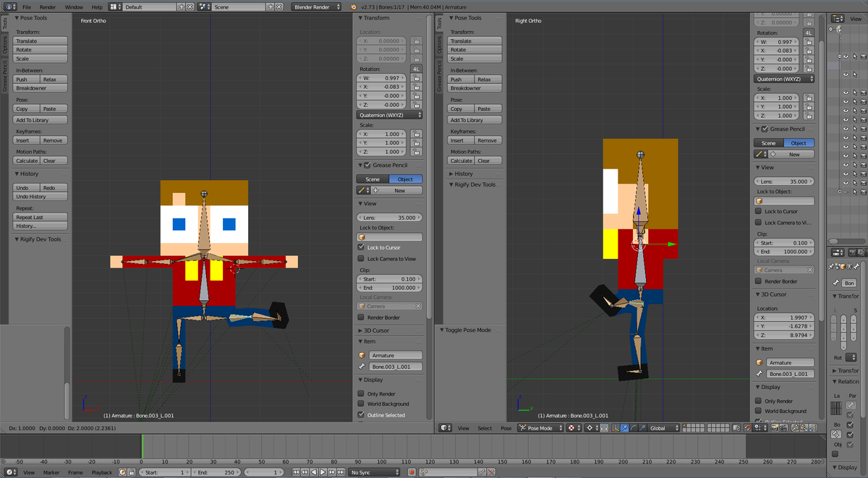The height and width of the screenshot is (478, 868).
Task: Click the Breakdowner button in left tool shelf
Action: [x=41, y=88]
